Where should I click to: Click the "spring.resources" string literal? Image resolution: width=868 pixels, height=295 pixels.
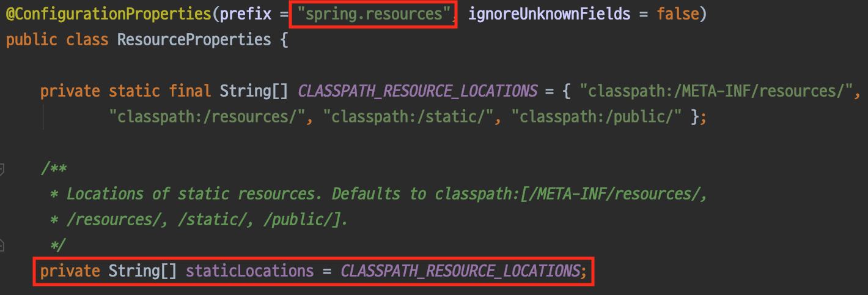tap(373, 13)
